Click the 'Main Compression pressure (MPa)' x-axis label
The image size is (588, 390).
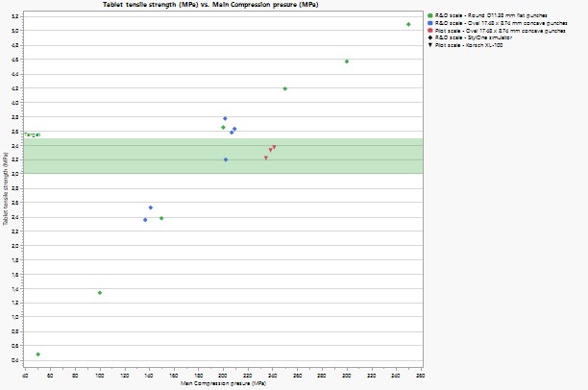tap(223, 384)
